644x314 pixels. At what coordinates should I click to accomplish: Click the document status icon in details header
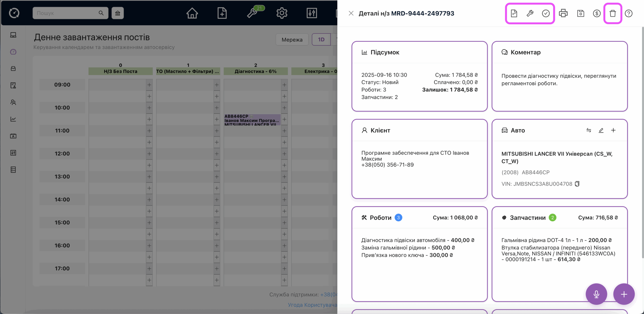(x=514, y=13)
